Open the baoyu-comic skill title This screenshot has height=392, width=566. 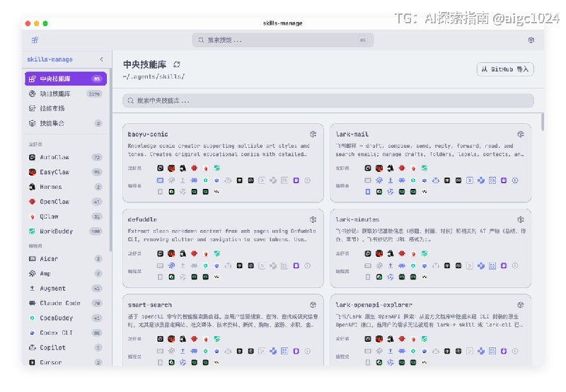[148, 134]
